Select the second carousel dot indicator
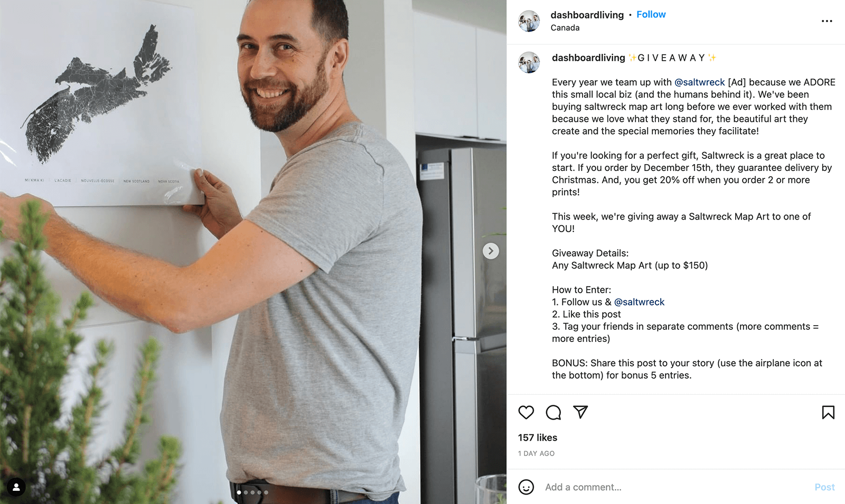The height and width of the screenshot is (504, 845). [x=246, y=492]
